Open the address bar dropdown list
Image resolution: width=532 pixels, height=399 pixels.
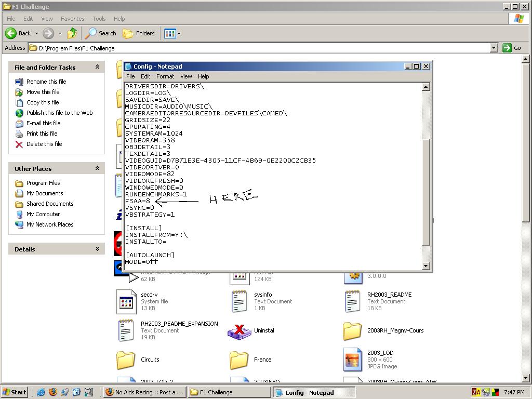[494, 48]
